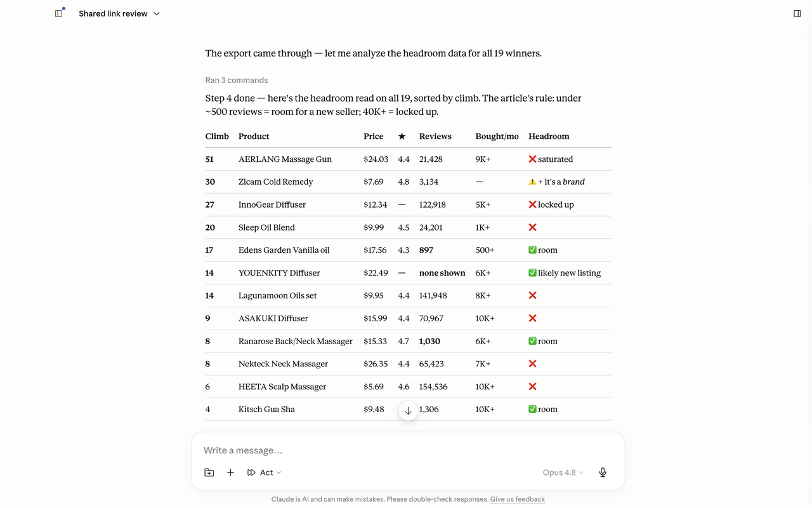
Task: Click the Edens Garden Vanilla oil row
Action: [408, 250]
